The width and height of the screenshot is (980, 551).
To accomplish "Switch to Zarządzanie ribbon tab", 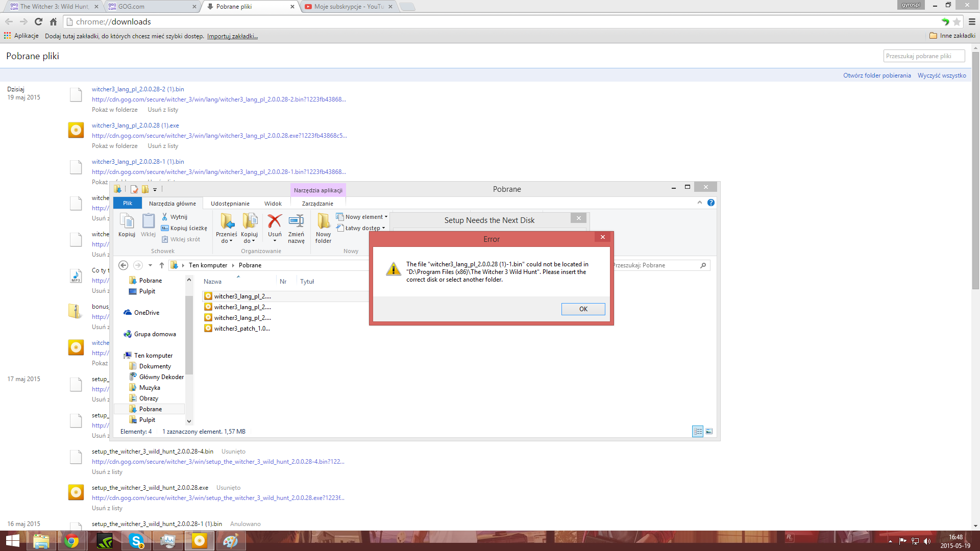I will coord(317,204).
